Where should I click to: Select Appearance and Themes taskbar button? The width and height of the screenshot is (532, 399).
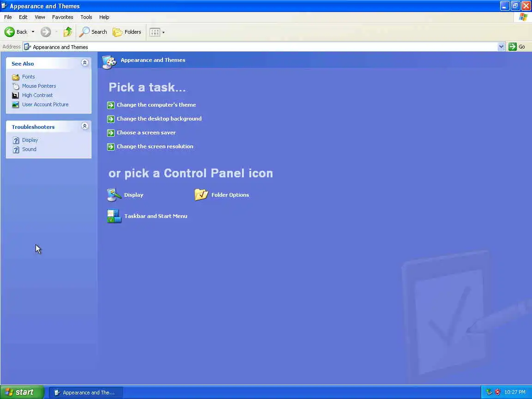(x=86, y=393)
